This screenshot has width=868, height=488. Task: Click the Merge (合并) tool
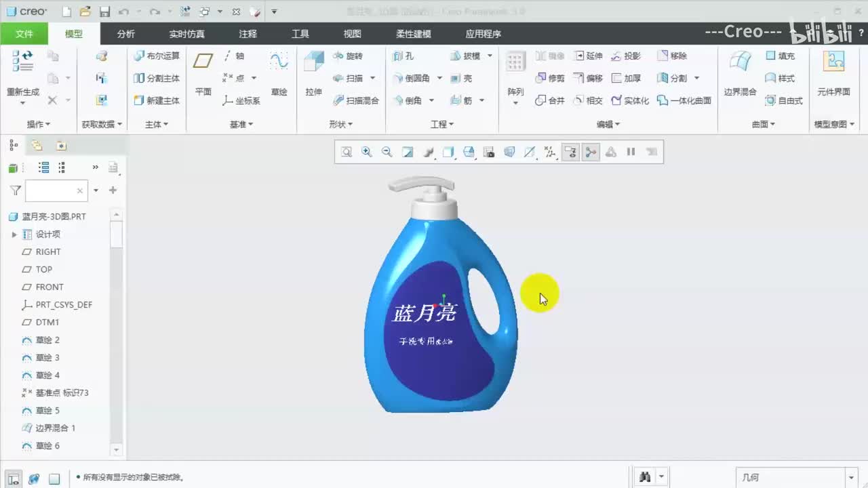click(x=550, y=100)
